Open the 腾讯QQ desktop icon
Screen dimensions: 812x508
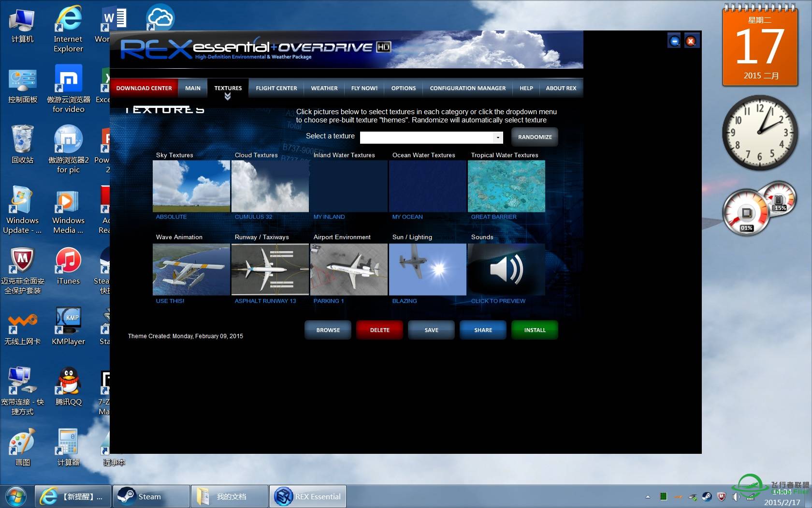68,387
